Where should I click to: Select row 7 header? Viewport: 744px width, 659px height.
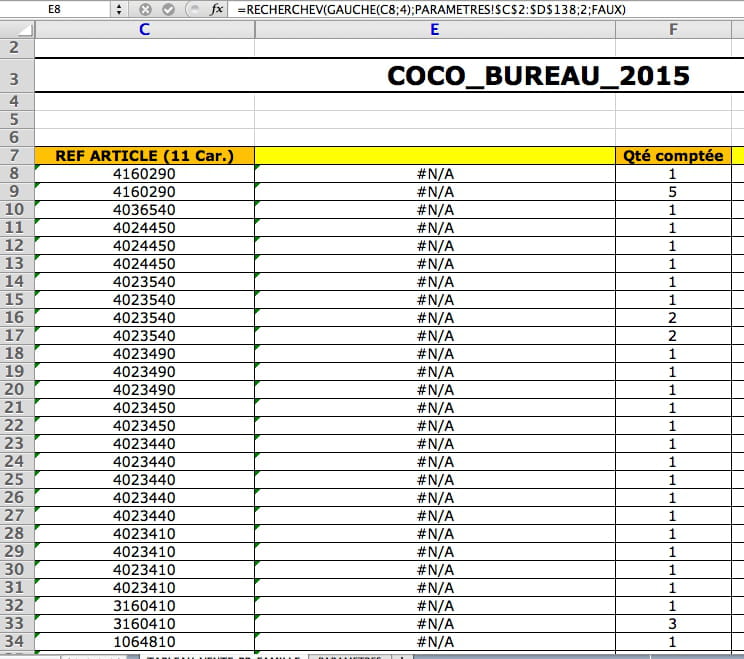point(14,156)
